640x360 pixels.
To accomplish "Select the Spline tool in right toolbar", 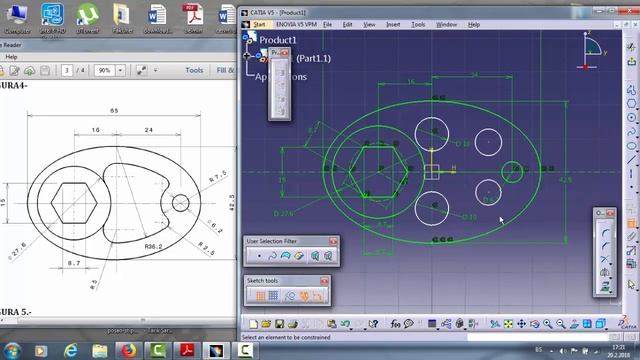I will pos(631,131).
